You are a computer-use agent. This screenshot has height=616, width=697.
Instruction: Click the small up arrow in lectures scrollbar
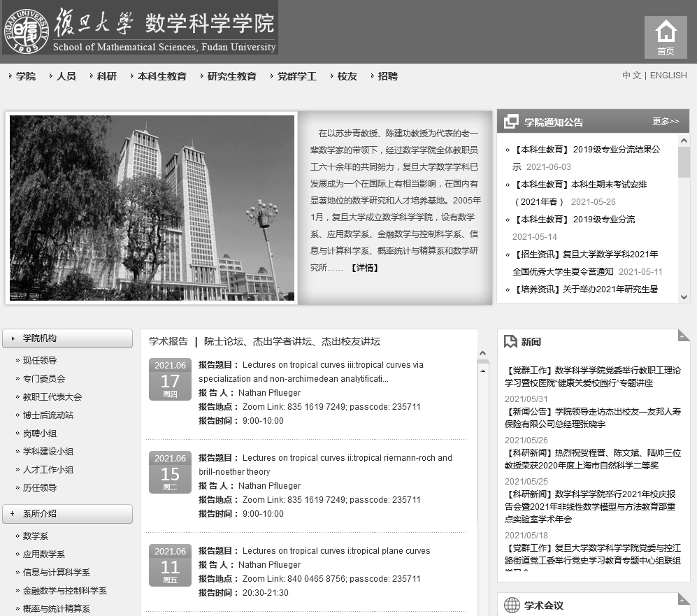click(483, 371)
